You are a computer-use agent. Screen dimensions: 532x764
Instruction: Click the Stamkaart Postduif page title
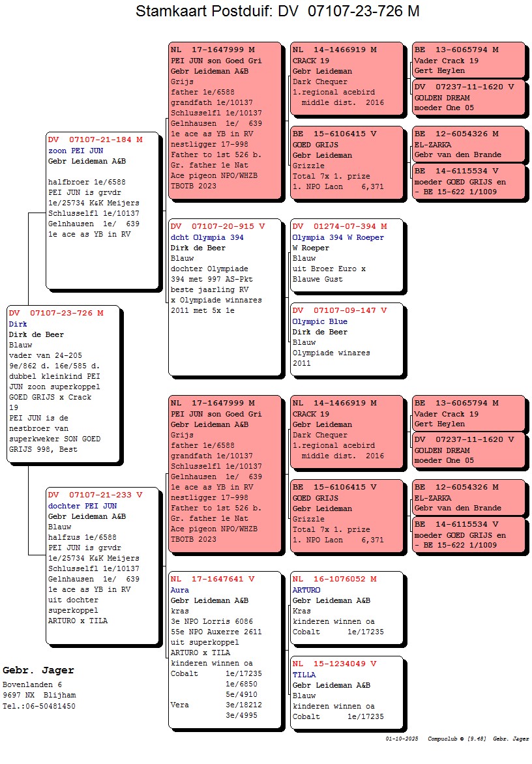click(277, 11)
